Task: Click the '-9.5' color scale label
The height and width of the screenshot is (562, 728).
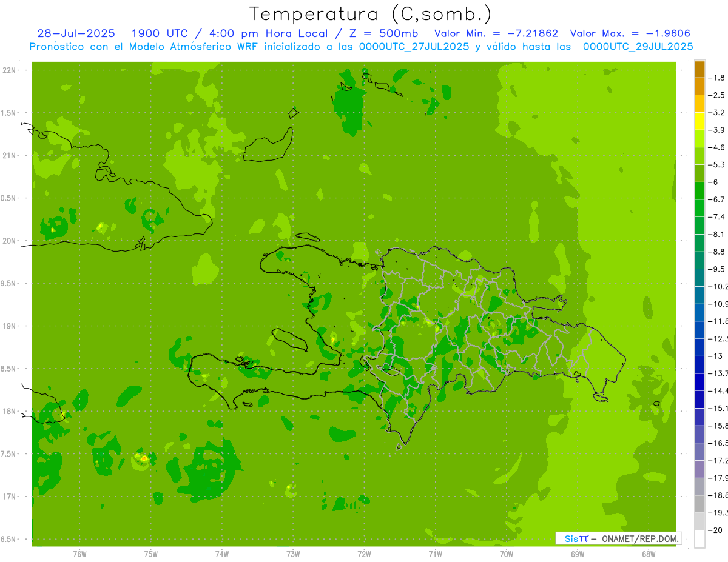Action: 716,269
